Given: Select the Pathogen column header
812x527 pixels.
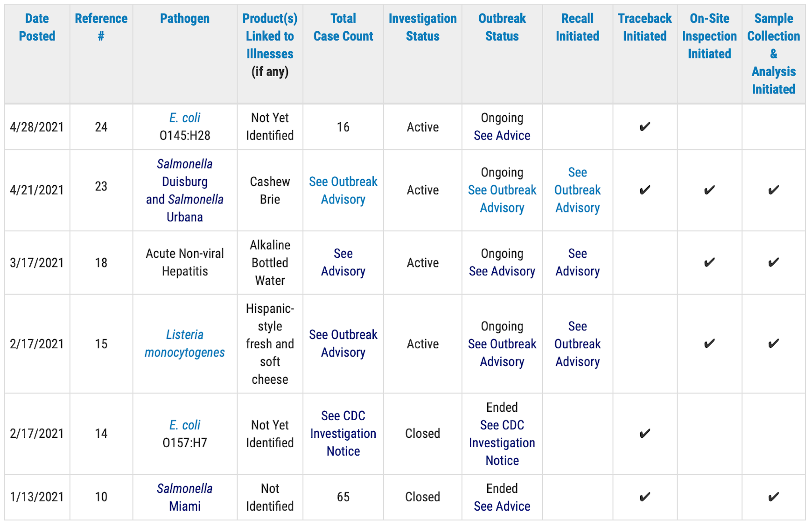Looking at the screenshot, I should coord(185,18).
